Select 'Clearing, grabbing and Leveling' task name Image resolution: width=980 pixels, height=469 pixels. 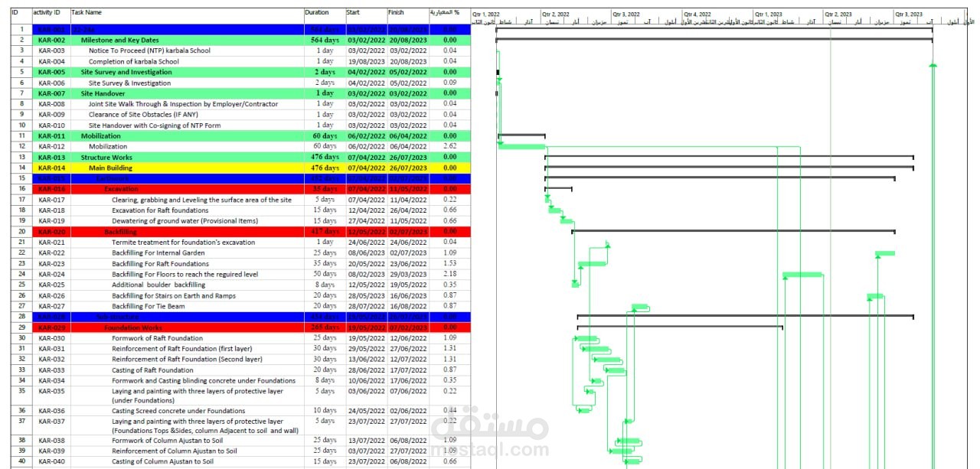[201, 200]
